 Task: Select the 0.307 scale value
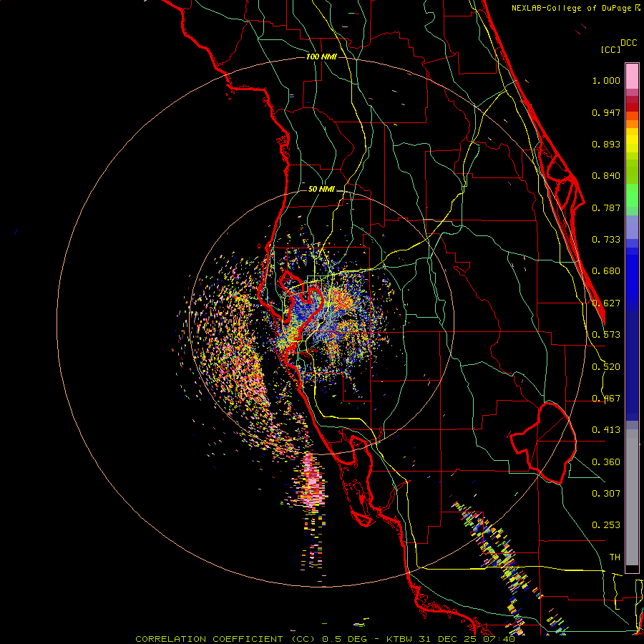[606, 494]
